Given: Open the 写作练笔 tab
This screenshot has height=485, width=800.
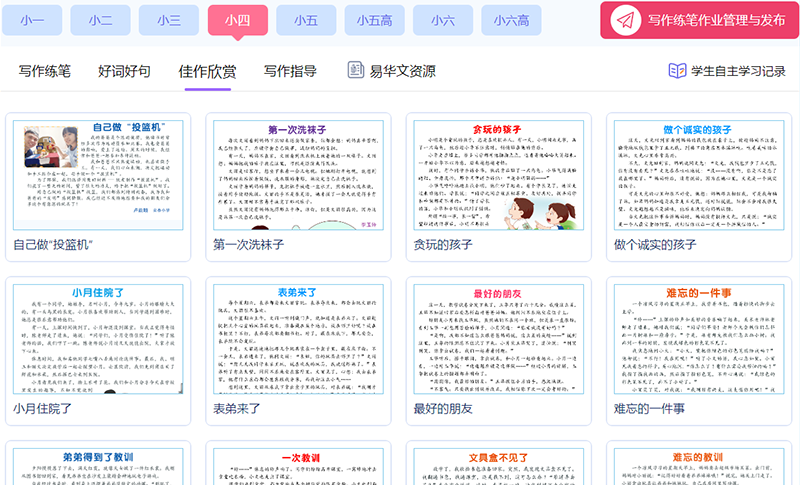Looking at the screenshot, I should 45,71.
